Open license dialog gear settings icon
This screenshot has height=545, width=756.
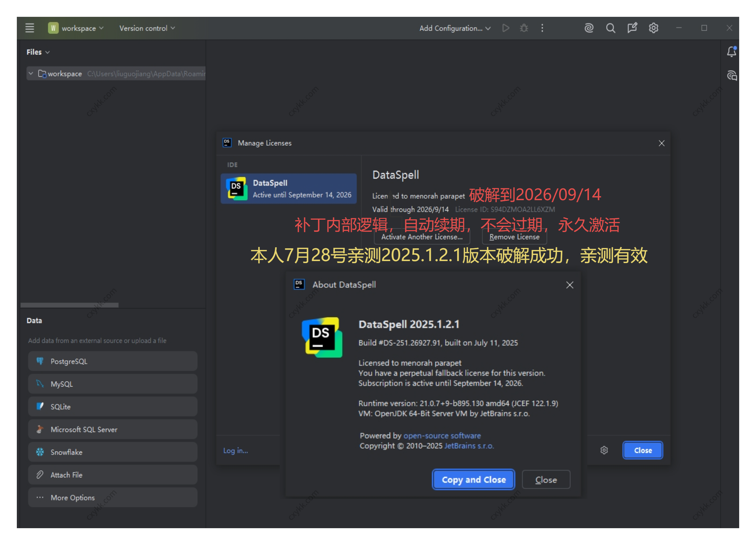604,450
